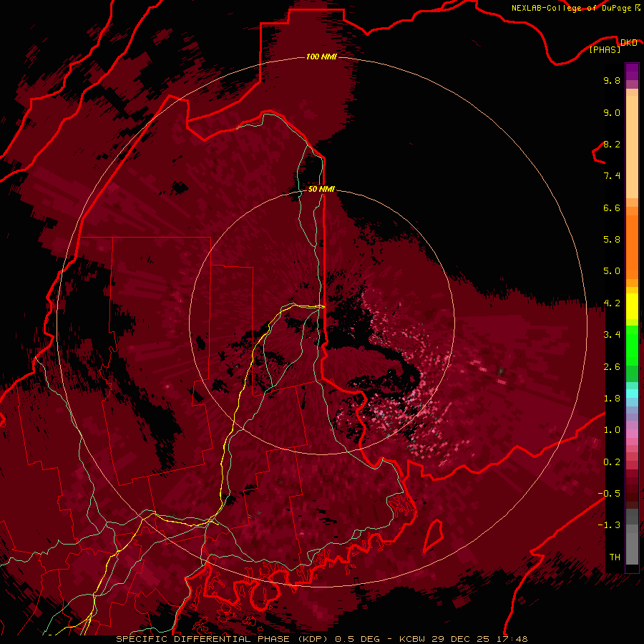
Task: Click the purple segment atop the color bar
Action: (632, 72)
